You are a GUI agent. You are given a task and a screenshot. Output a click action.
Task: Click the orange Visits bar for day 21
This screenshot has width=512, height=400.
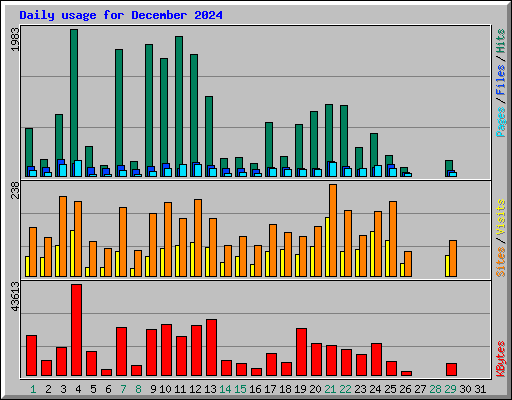pyautogui.click(x=333, y=230)
